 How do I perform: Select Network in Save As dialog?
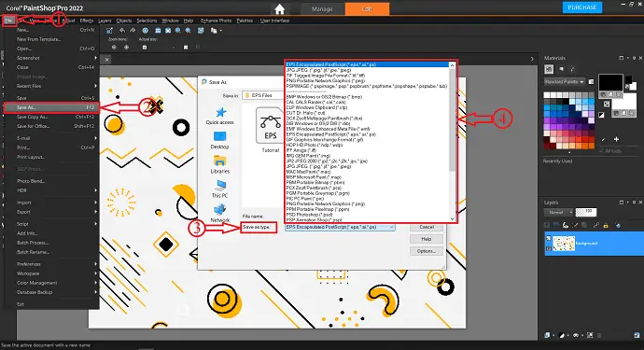219,214
